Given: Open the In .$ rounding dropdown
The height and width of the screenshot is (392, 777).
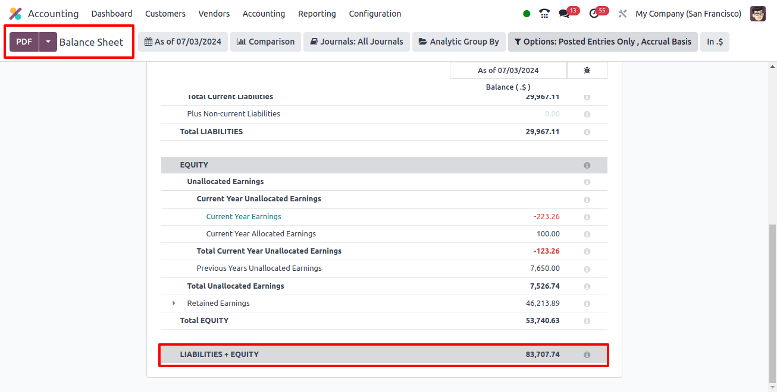Looking at the screenshot, I should coord(715,42).
